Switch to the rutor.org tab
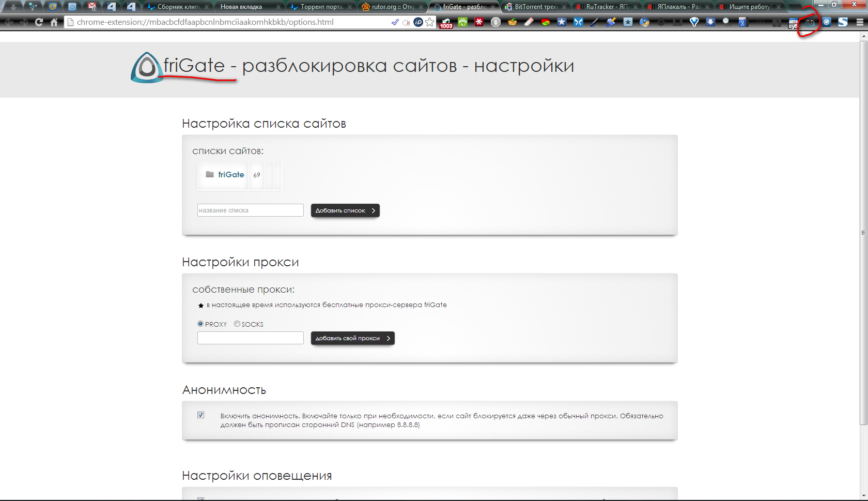The image size is (868, 501). tap(392, 7)
